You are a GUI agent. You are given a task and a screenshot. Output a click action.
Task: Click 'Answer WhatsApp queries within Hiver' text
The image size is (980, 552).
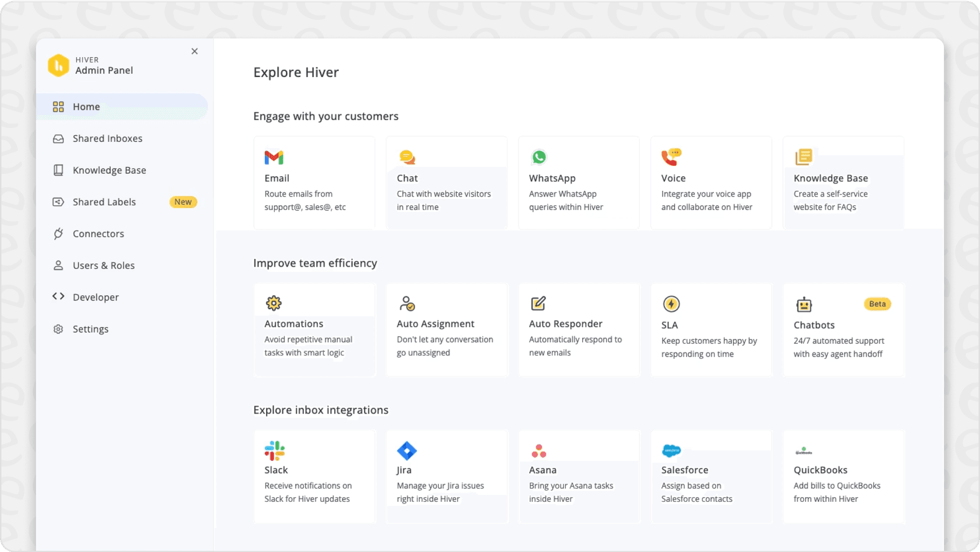coord(566,201)
